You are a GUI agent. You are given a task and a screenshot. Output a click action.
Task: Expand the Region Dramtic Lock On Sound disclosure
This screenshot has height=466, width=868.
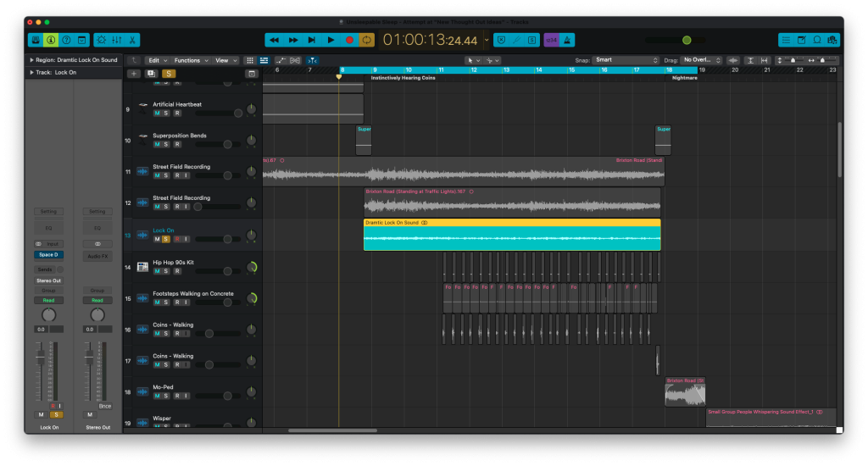click(x=31, y=60)
